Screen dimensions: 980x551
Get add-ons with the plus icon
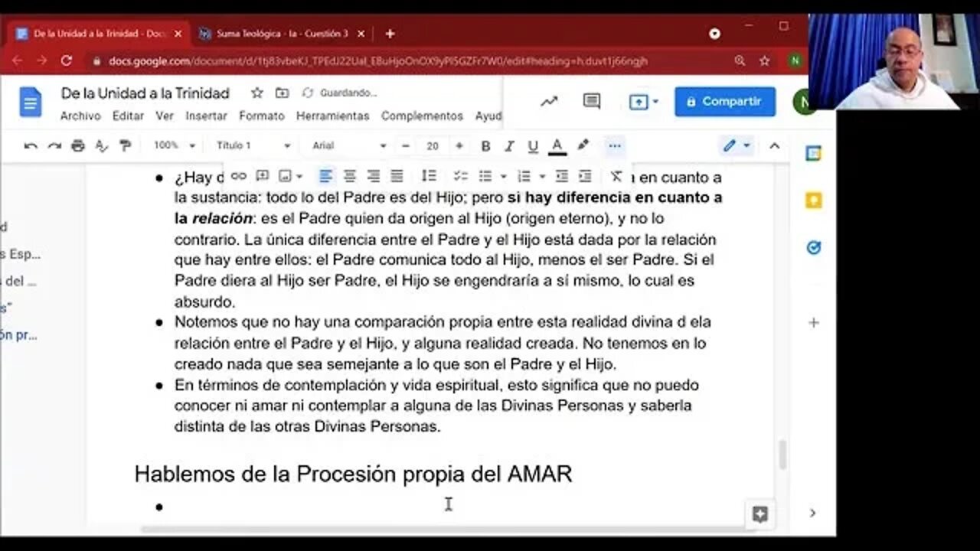[x=814, y=322]
